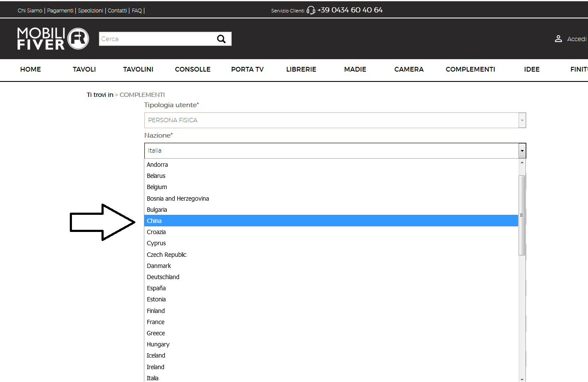Select Bulgaria from the country list
This screenshot has height=382, width=588.
331,210
